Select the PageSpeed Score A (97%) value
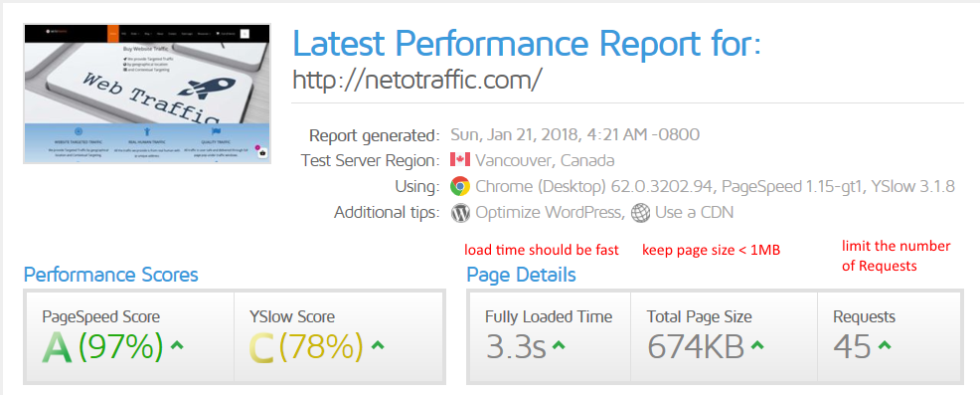This screenshot has height=395, width=980. [x=102, y=345]
